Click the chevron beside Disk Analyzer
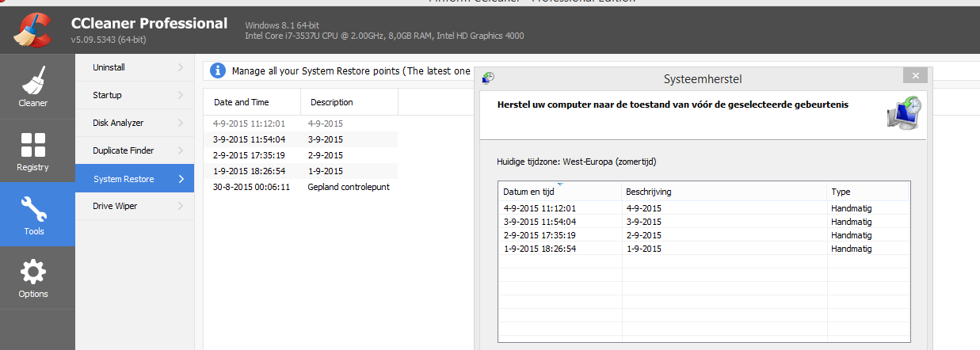 click(x=181, y=123)
